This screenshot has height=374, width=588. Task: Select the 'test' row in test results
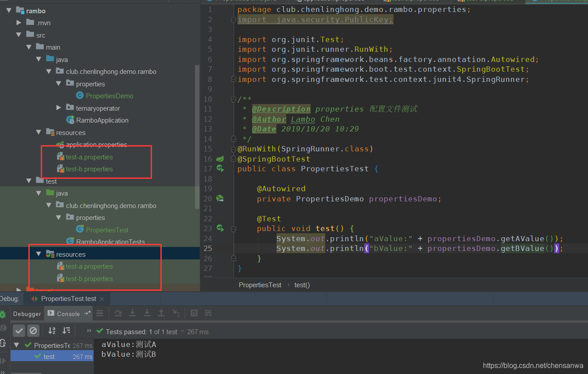(52, 356)
